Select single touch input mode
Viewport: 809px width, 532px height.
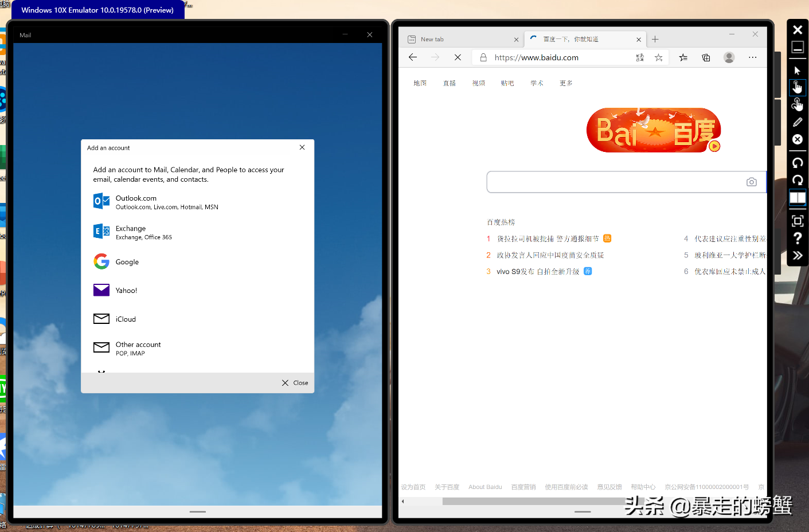pyautogui.click(x=798, y=87)
